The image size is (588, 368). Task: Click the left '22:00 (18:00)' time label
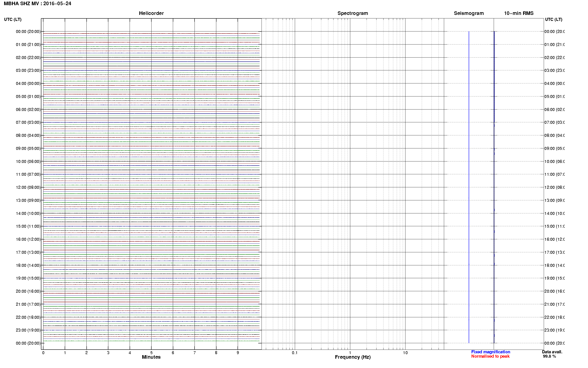[x=28, y=317]
